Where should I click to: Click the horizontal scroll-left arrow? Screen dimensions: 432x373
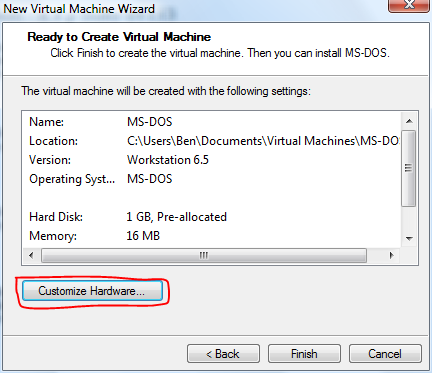tap(31, 256)
